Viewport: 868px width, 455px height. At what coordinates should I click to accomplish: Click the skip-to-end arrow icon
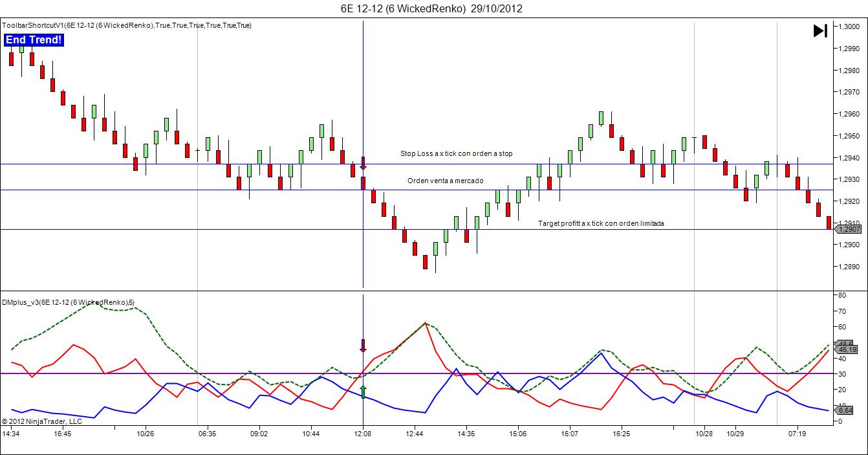click(820, 30)
